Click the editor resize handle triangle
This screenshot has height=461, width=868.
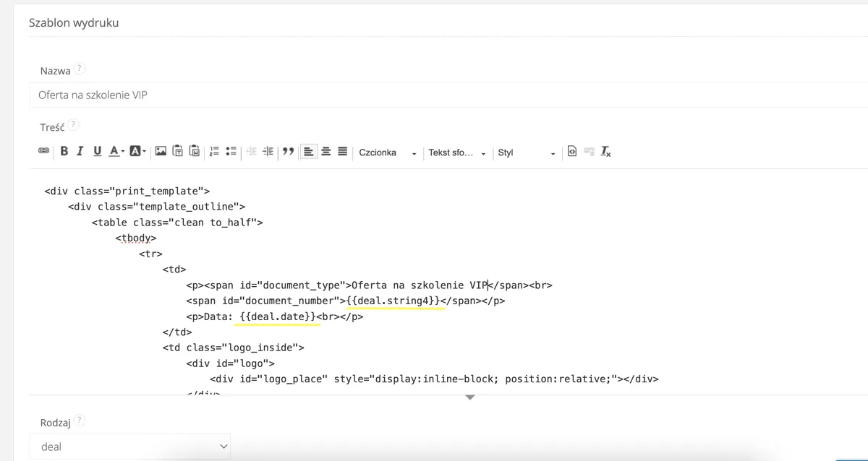tap(469, 397)
